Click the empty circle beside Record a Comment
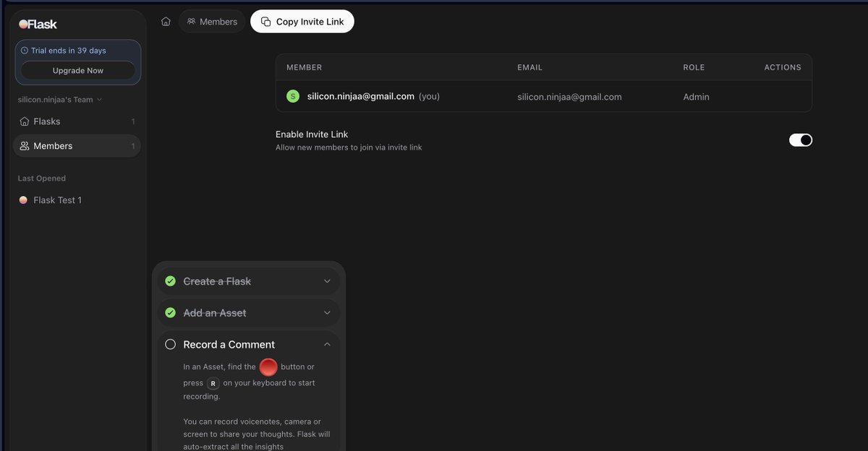Viewport: 868px width, 451px height. (171, 345)
